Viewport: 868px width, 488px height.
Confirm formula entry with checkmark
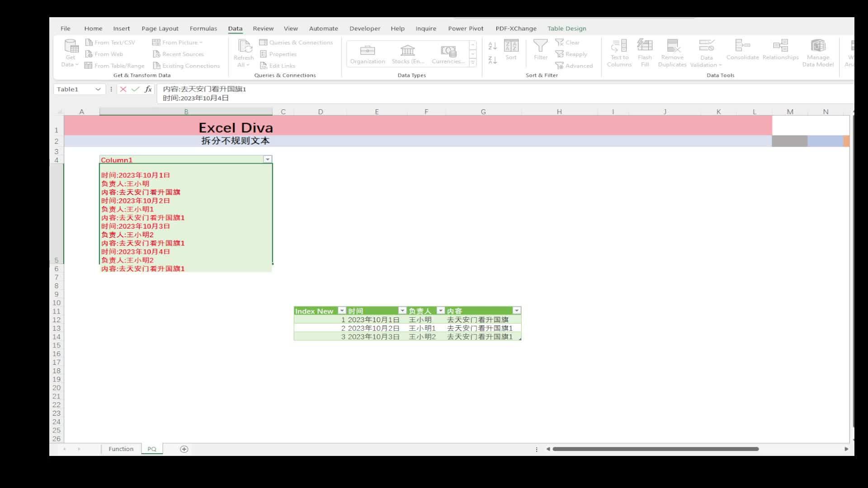[x=135, y=89]
